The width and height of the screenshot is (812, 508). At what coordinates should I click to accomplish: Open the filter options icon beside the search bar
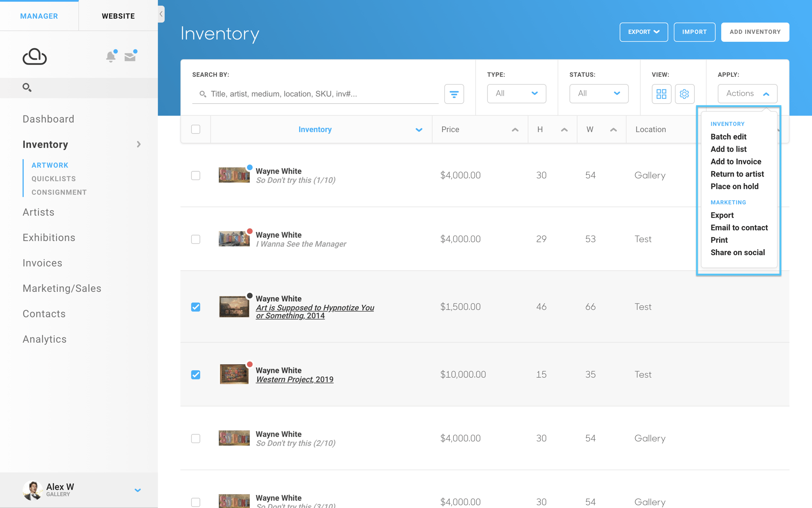[454, 94]
